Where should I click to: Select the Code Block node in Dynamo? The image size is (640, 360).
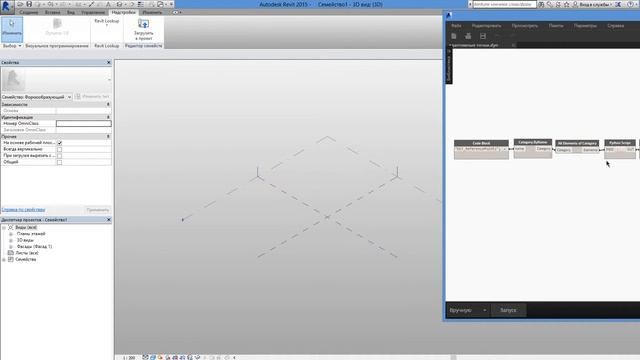tap(481, 149)
